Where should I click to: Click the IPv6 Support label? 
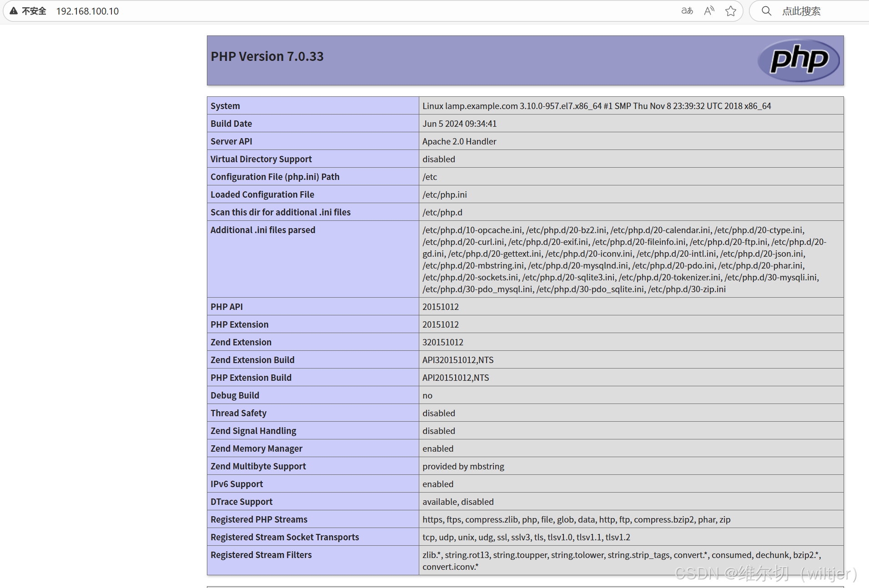pos(236,484)
